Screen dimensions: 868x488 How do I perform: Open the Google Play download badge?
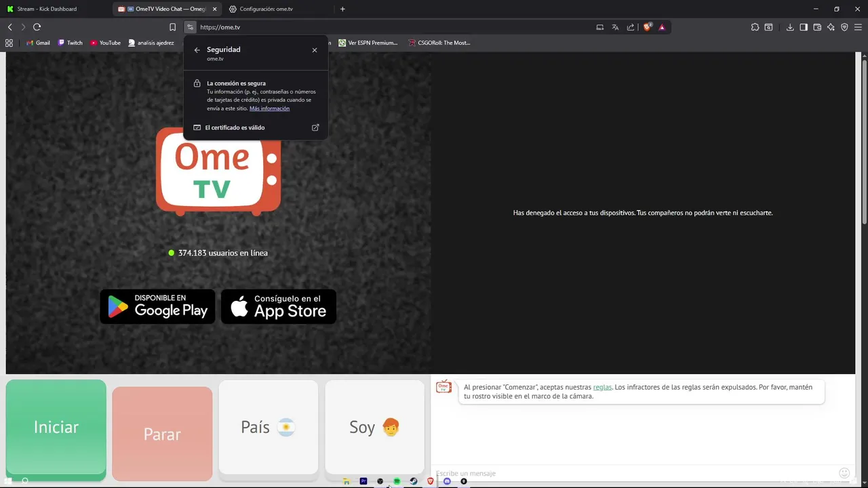click(157, 306)
